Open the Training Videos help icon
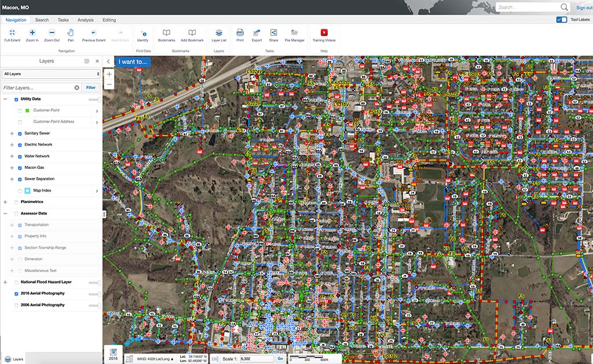This screenshot has width=593, height=364. click(x=324, y=33)
